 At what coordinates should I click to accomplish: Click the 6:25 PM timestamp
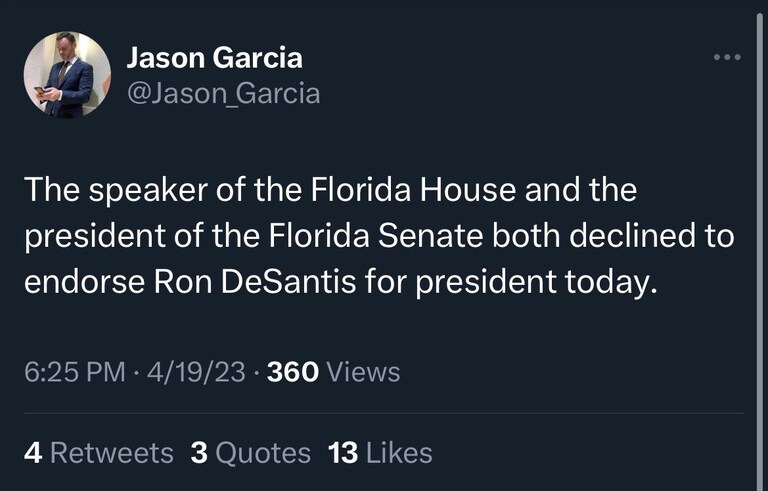(74, 372)
